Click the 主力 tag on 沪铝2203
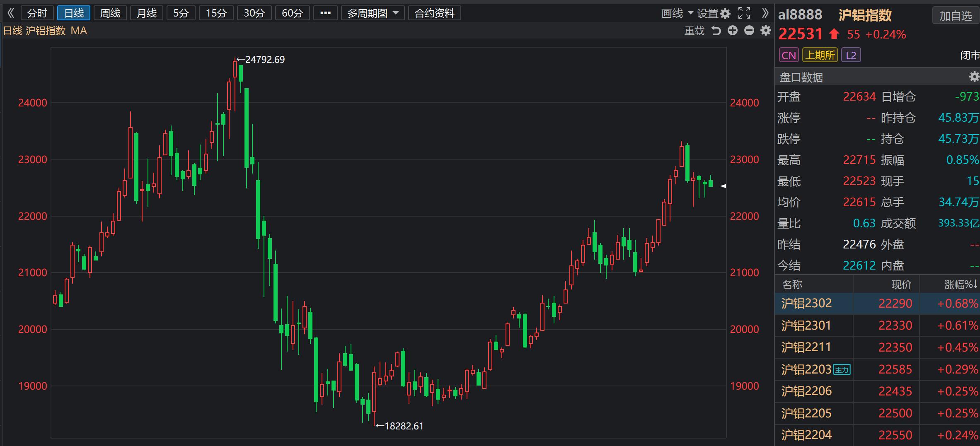 pyautogui.click(x=842, y=369)
